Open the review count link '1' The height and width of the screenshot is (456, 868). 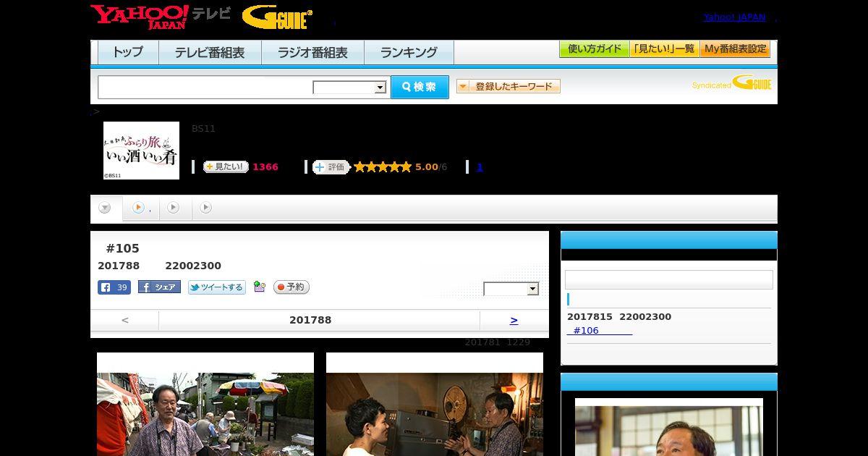tap(480, 167)
